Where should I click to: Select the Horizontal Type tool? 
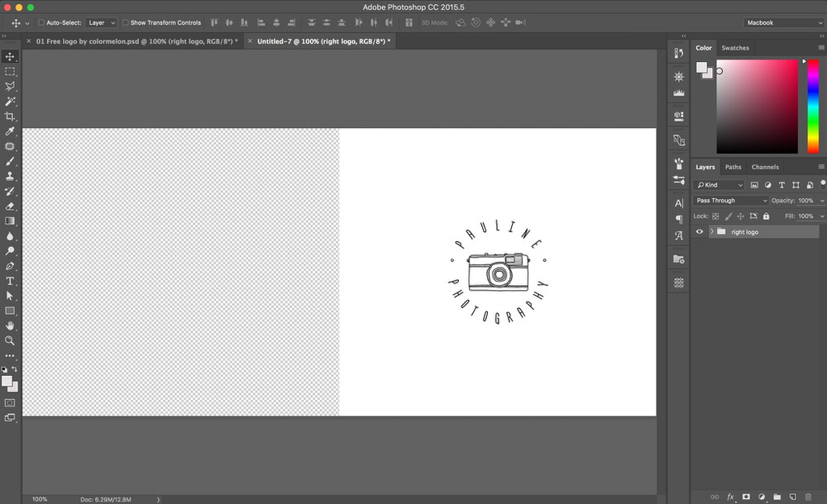(9, 281)
